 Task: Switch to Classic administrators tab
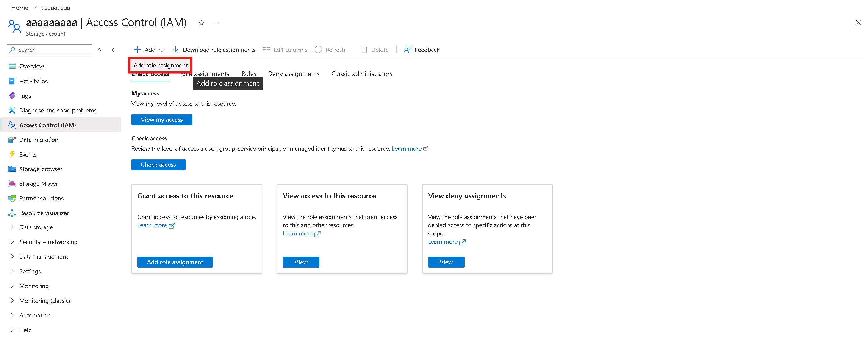362,74
